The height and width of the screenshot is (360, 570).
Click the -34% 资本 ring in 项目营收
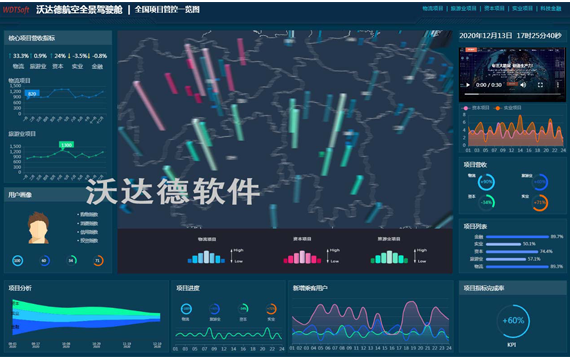coord(486,202)
